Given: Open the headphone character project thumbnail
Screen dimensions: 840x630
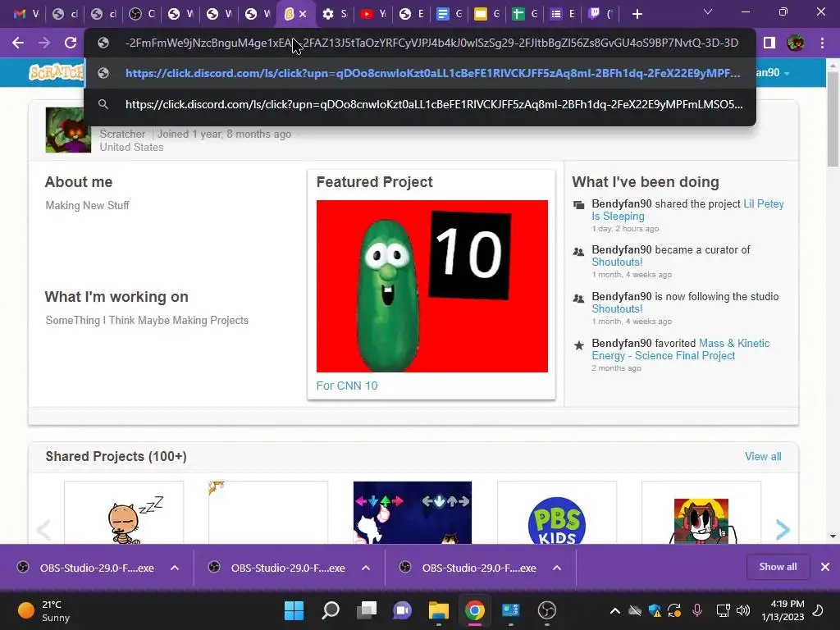Looking at the screenshot, I should (x=701, y=513).
